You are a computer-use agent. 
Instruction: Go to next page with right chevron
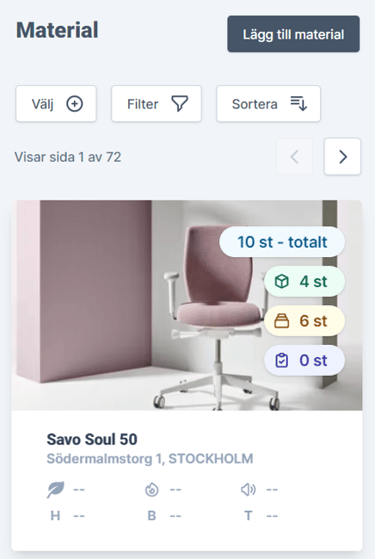tap(342, 157)
